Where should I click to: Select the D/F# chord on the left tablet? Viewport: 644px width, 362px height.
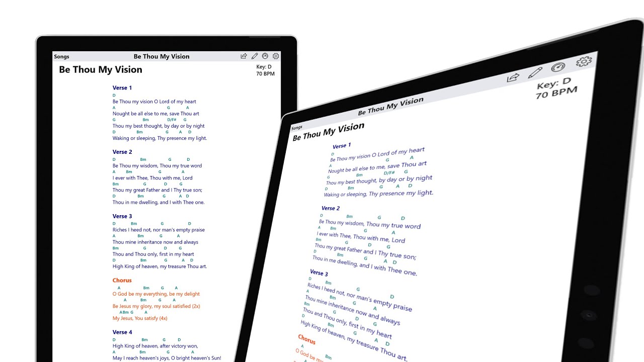pyautogui.click(x=172, y=120)
